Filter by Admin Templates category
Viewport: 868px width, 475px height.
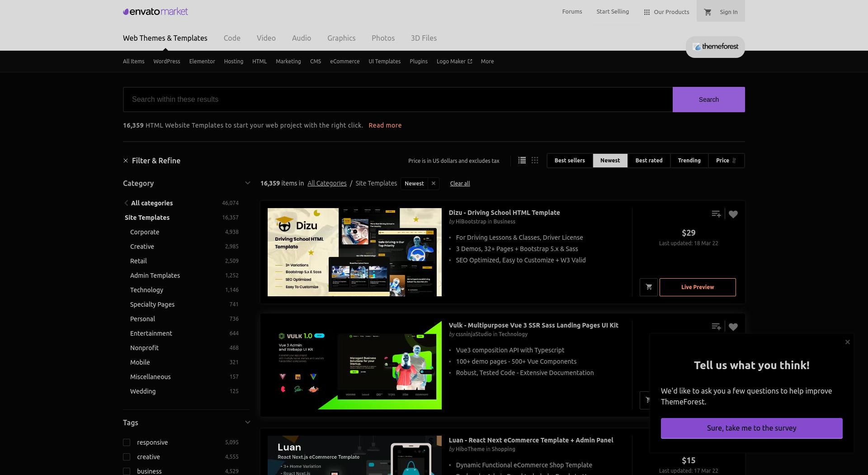pyautogui.click(x=155, y=275)
